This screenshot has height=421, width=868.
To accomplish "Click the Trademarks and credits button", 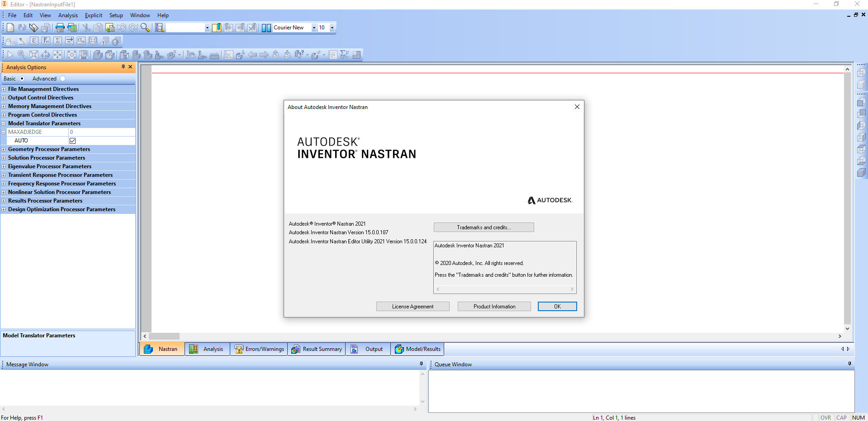I will pyautogui.click(x=484, y=227).
